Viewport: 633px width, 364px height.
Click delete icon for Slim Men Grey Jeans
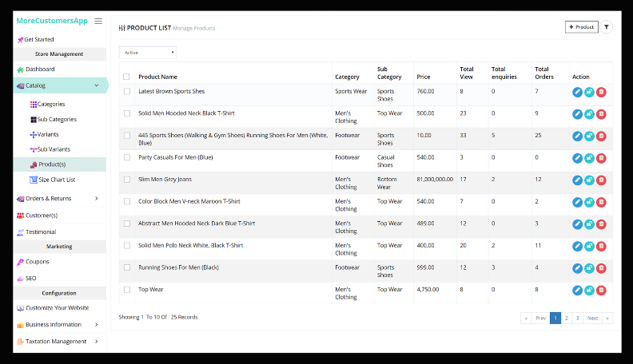pyautogui.click(x=601, y=180)
